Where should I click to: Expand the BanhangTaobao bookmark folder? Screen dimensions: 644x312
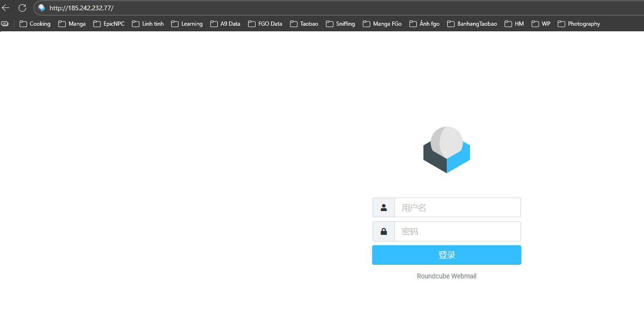click(472, 24)
